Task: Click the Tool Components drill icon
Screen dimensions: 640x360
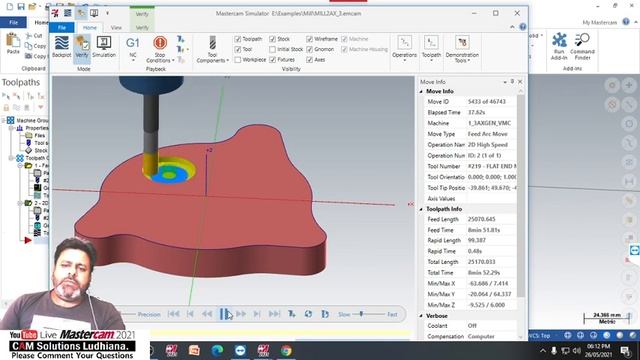Action: pos(212,42)
